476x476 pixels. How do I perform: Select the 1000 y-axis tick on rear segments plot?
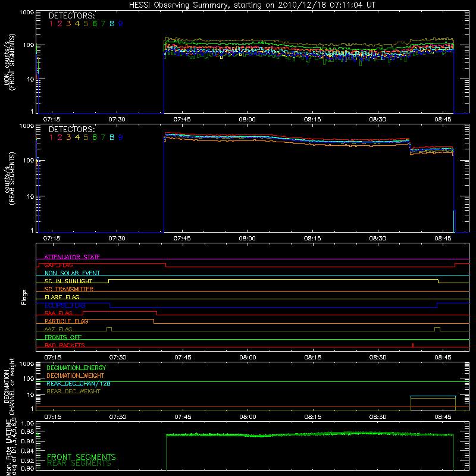coord(27,126)
